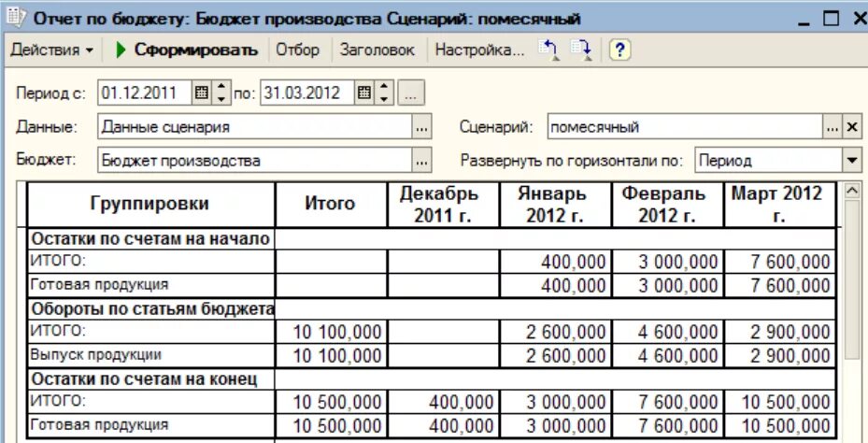Click the end date field 31.03.2012
Screen dimensions: 868x443
(x=307, y=93)
